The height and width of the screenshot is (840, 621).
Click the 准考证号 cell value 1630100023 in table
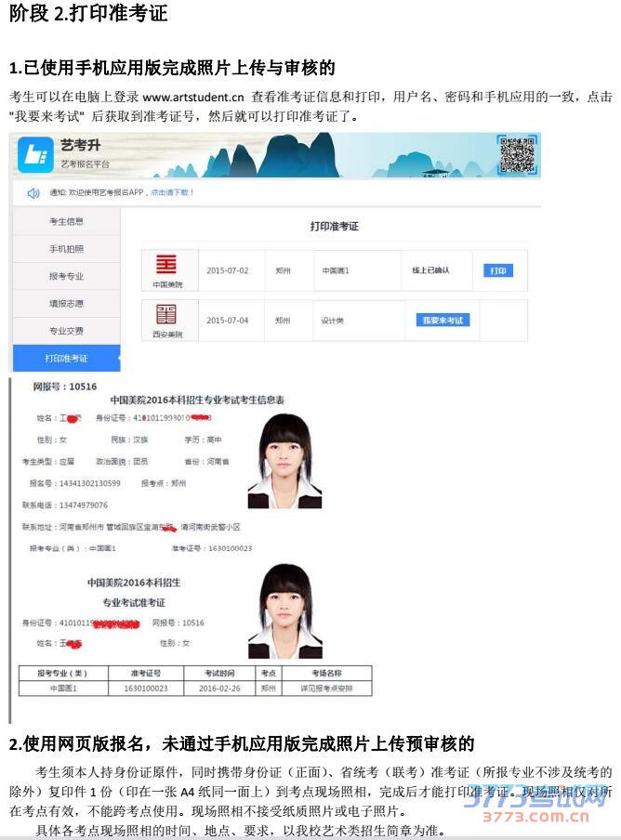point(142,689)
